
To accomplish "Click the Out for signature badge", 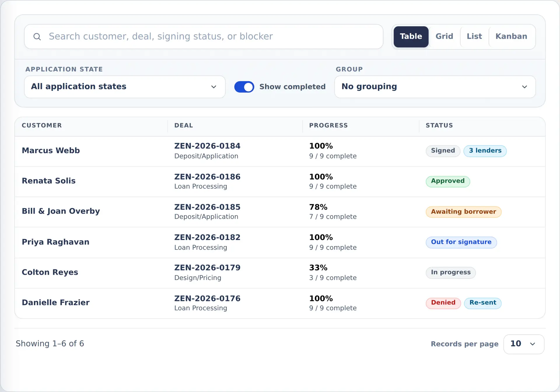I will click(461, 242).
